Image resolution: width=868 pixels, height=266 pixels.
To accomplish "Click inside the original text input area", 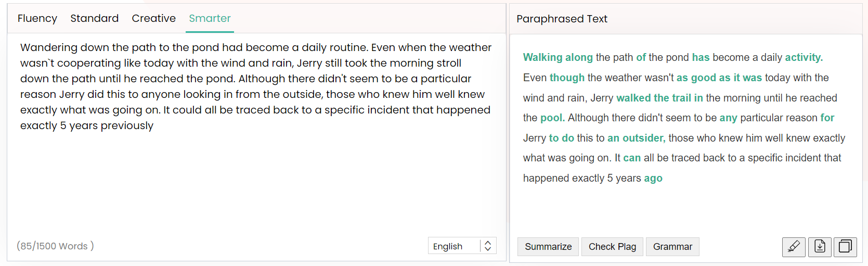I will (x=255, y=177).
